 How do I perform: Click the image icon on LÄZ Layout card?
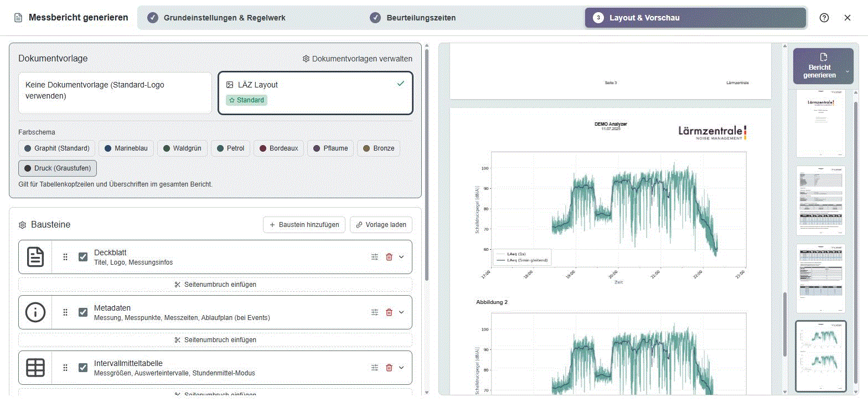[230, 85]
